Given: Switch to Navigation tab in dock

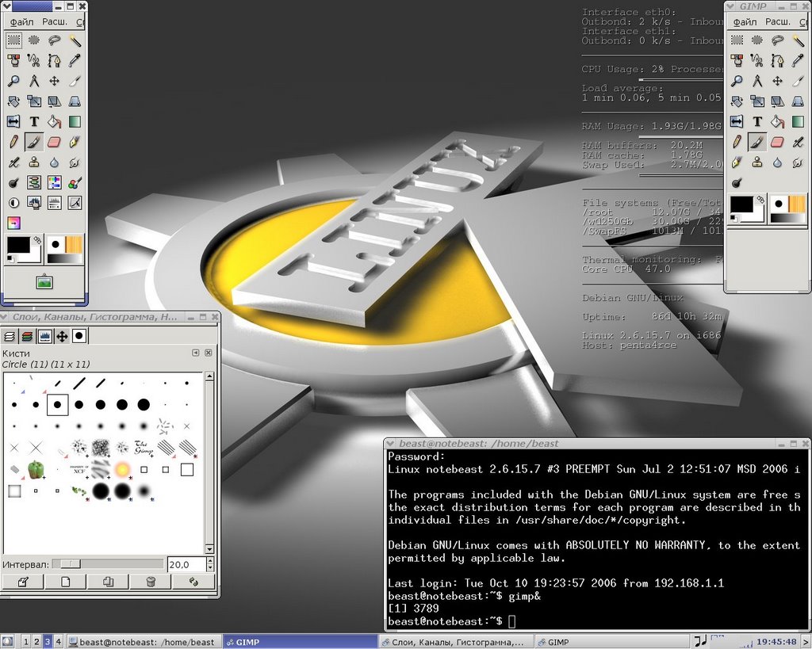Looking at the screenshot, I should pos(62,337).
